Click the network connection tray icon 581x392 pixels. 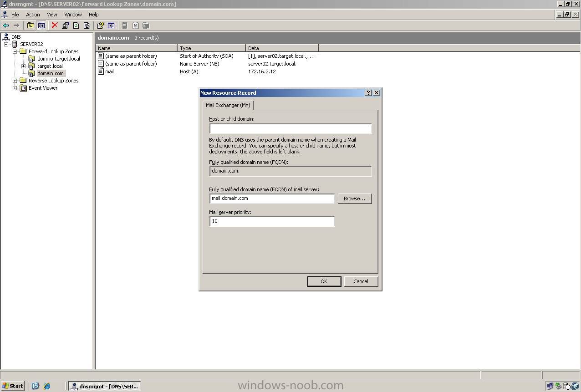point(550,386)
